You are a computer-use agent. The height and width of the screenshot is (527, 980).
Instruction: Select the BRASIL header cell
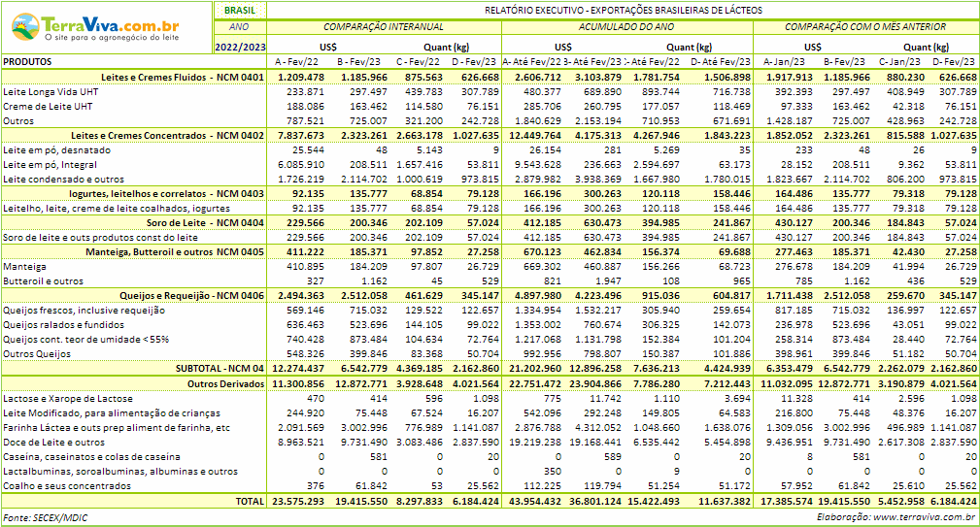239,9
